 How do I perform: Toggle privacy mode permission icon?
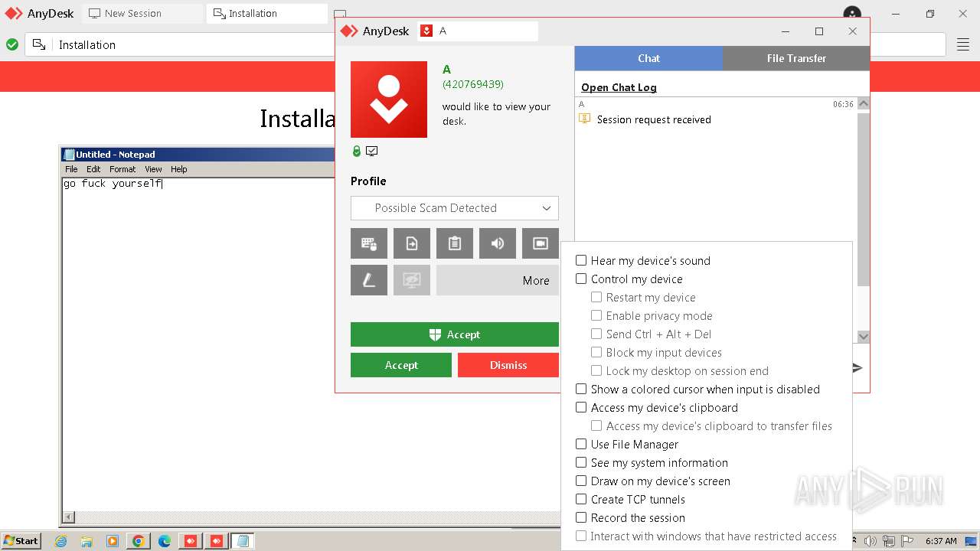tap(412, 280)
